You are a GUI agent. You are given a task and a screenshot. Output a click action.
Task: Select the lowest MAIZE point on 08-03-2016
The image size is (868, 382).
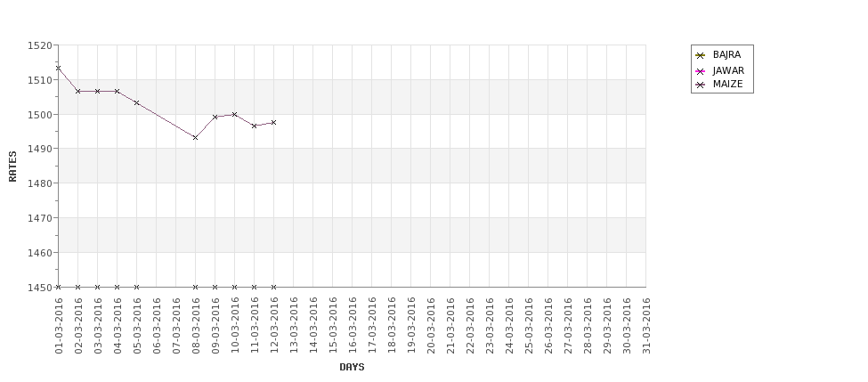tap(195, 137)
